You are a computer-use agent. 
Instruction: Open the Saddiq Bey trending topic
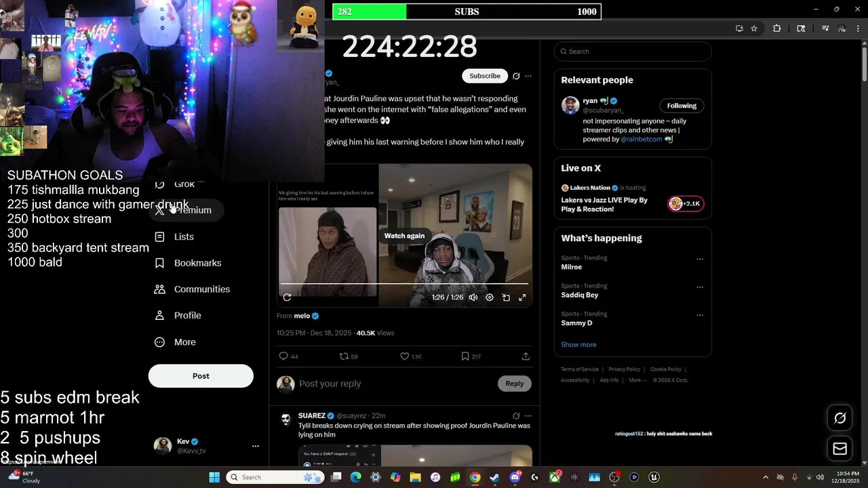click(579, 295)
